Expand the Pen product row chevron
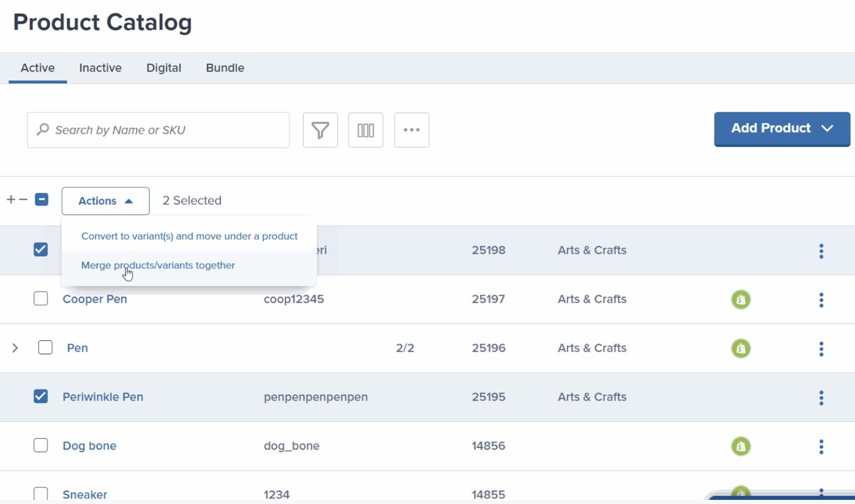This screenshot has height=504, width=855. pyautogui.click(x=15, y=348)
